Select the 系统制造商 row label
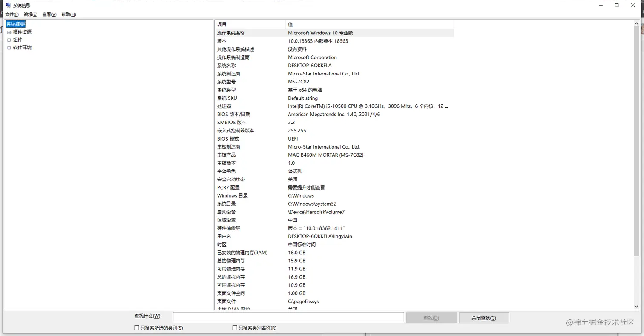 [x=229, y=74]
